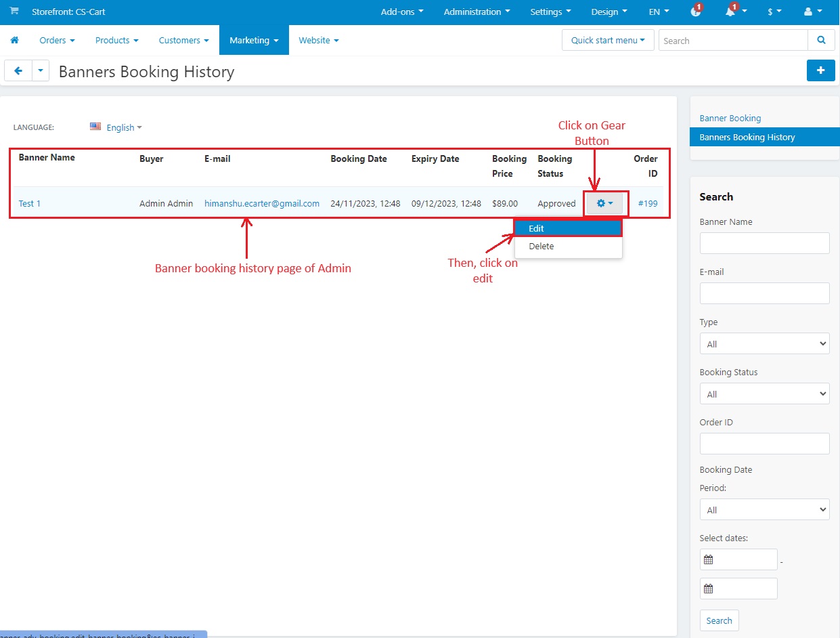
Task: Open the first Select dates calendar icon
Action: [x=709, y=560]
